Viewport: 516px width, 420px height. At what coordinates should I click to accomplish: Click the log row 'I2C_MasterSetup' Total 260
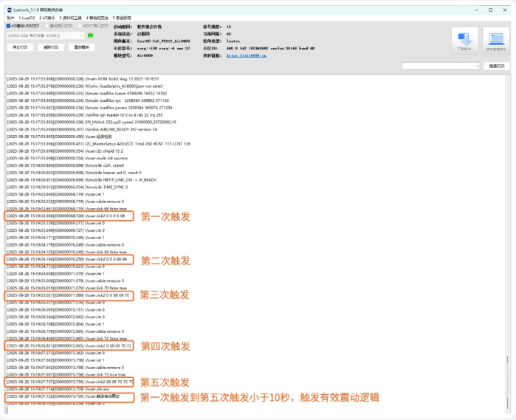[x=99, y=144]
